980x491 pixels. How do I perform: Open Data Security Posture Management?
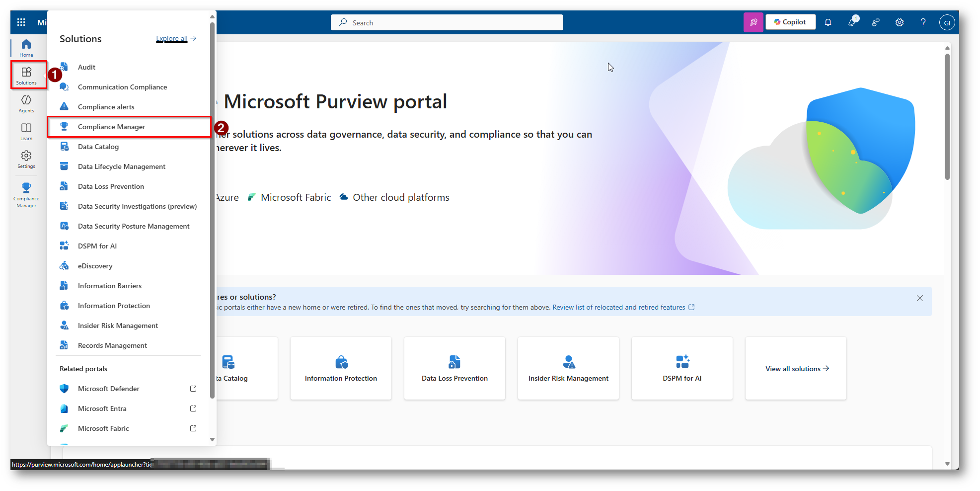click(129, 226)
